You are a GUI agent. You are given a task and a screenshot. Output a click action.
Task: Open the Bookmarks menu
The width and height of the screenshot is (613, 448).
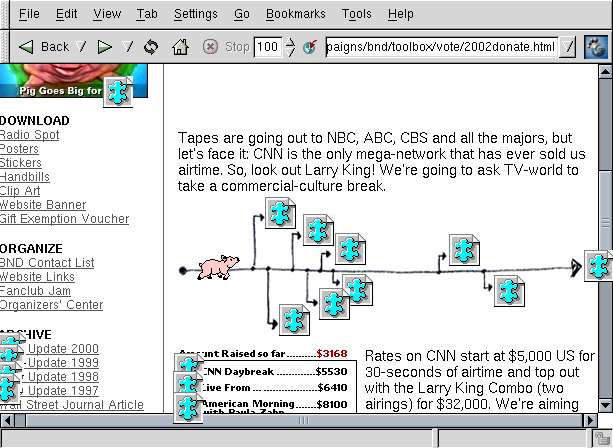[x=296, y=14]
